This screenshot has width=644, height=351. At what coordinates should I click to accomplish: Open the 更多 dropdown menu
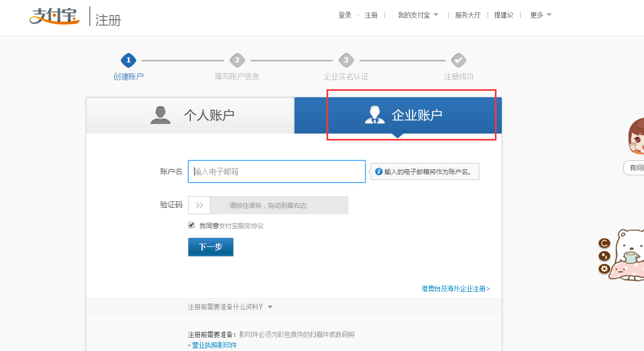point(541,15)
